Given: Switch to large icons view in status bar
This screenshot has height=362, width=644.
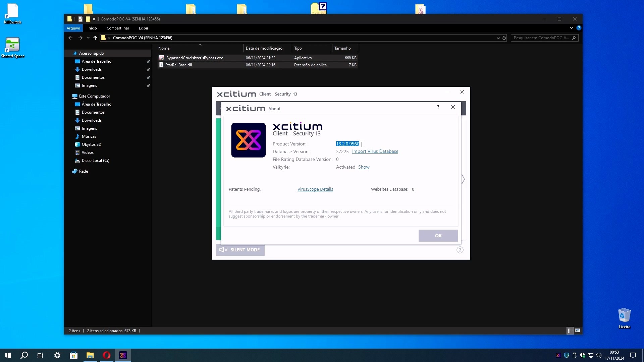Looking at the screenshot, I should 578,330.
